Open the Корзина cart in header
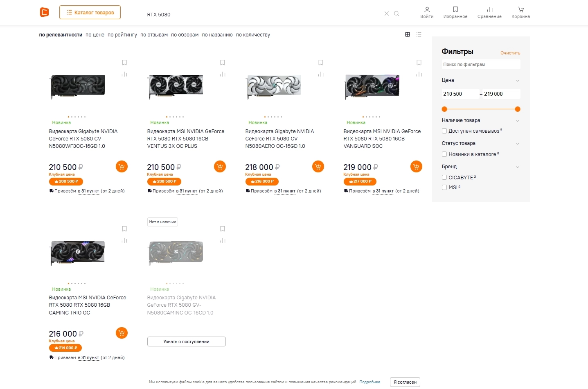This screenshot has width=588, height=389. (520, 12)
